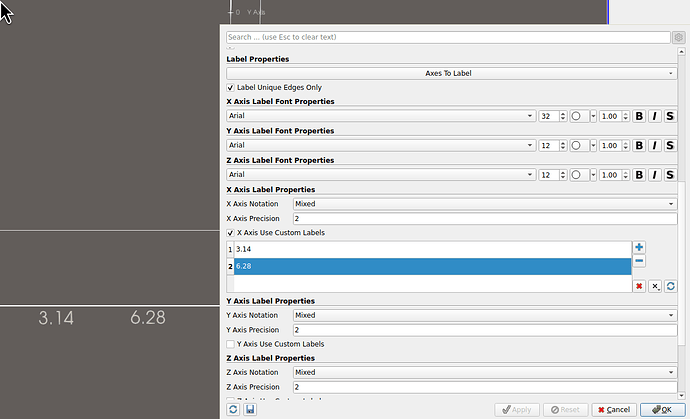Image resolution: width=690 pixels, height=419 pixels.
Task: Toggle italic for Y Axis label font
Action: coord(654,146)
